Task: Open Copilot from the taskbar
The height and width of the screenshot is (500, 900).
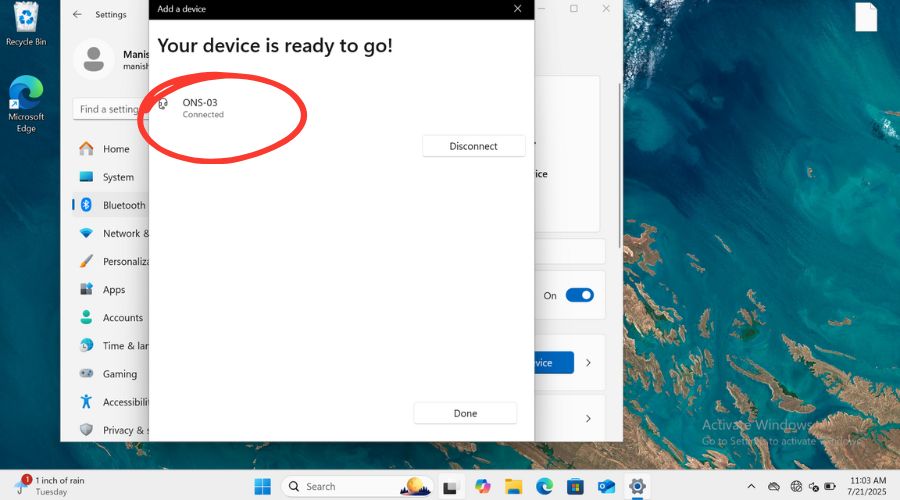Action: point(483,487)
